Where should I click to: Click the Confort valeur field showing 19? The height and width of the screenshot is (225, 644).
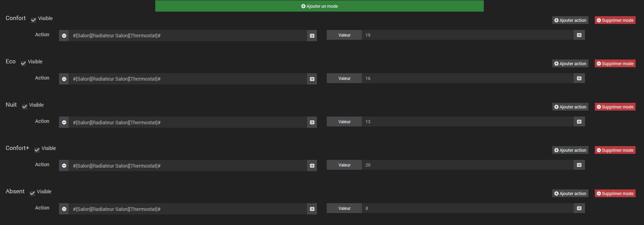point(467,35)
